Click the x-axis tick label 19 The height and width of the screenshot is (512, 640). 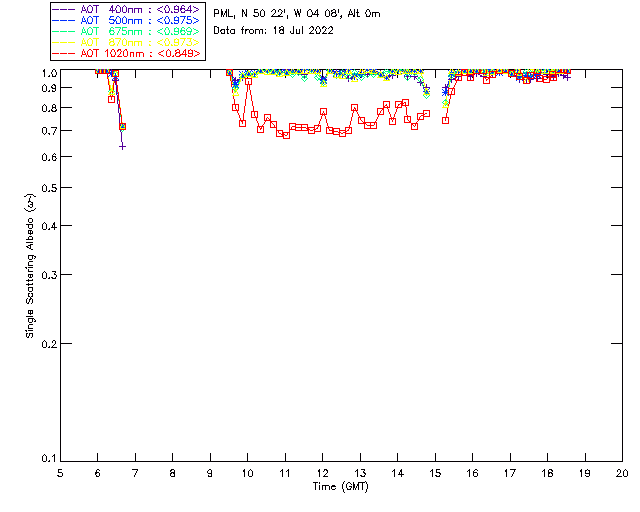point(585,473)
